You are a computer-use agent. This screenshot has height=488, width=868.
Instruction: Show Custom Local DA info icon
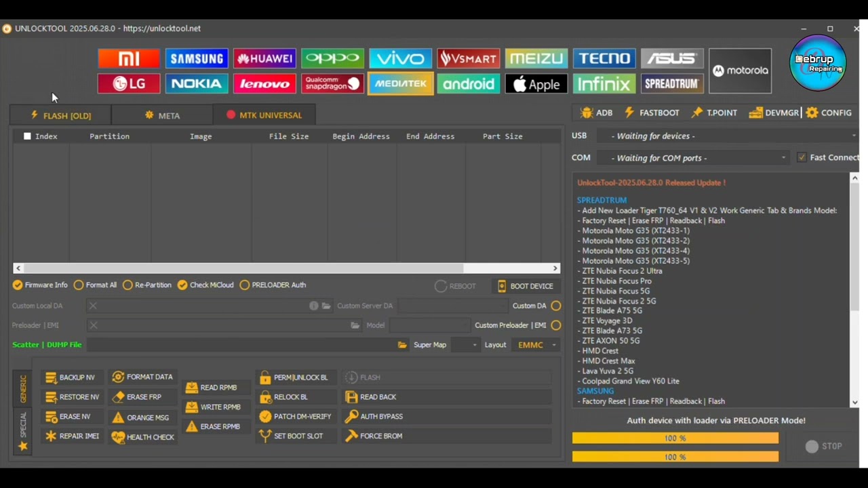pos(314,306)
